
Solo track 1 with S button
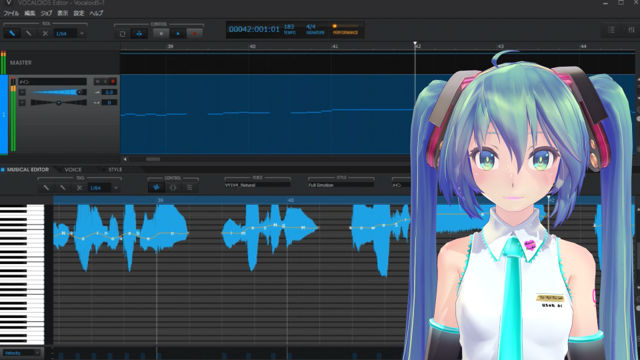[105, 82]
